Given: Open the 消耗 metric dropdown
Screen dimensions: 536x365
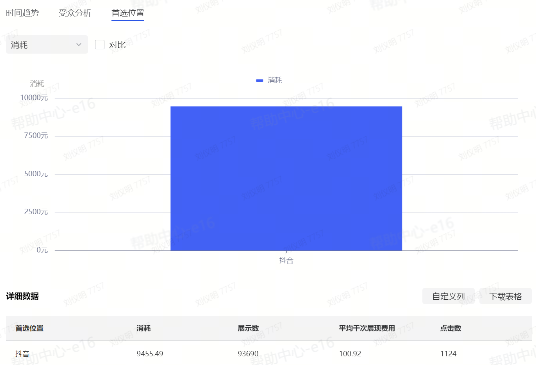Looking at the screenshot, I should coord(47,44).
